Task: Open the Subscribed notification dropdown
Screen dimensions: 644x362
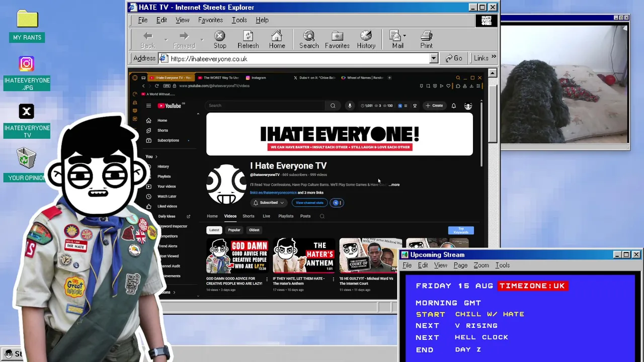Action: tap(269, 203)
